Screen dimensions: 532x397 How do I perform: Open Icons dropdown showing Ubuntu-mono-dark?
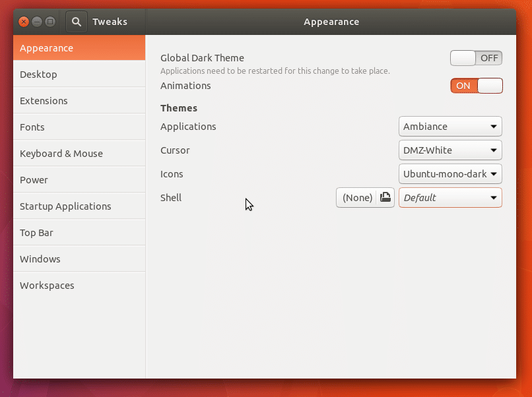pos(450,174)
